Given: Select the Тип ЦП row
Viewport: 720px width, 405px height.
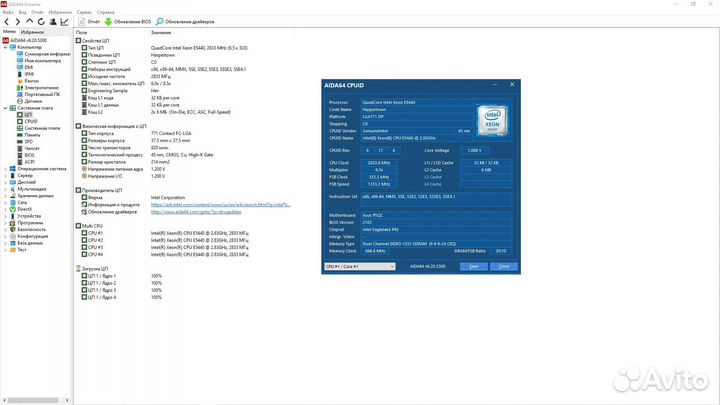Looking at the screenshot, I should pyautogui.click(x=165, y=48).
